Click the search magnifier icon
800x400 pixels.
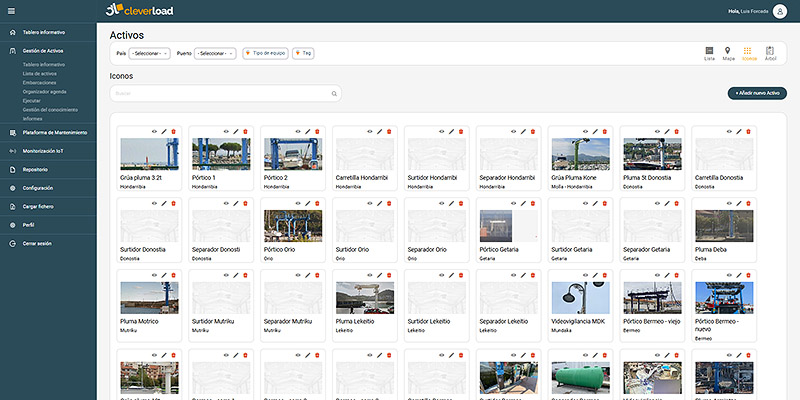coord(334,93)
